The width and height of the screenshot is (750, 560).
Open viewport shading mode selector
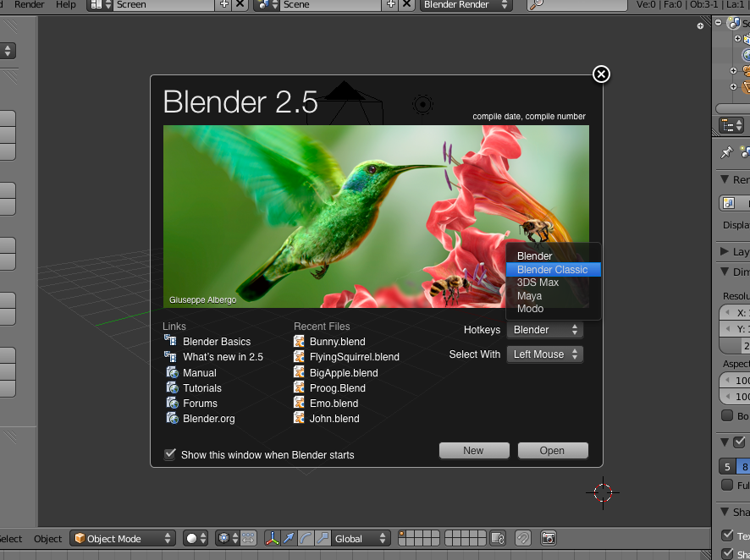click(x=196, y=539)
